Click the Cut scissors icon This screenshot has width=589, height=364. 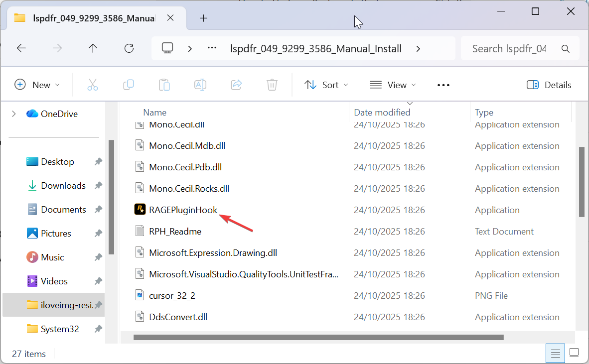[93, 85]
